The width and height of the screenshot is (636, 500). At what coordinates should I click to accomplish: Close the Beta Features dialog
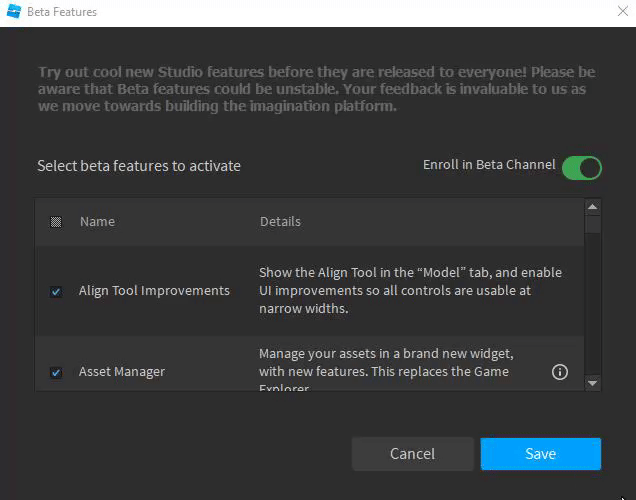click(623, 11)
